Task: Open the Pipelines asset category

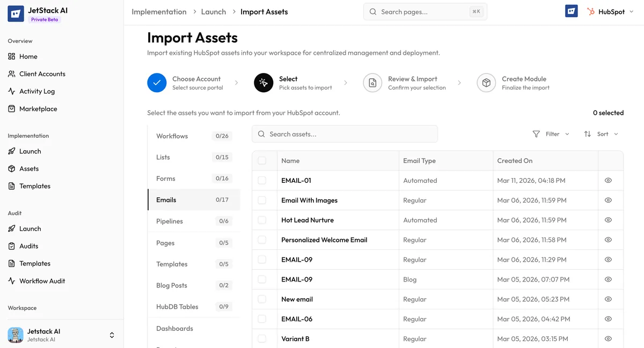Action: [x=169, y=221]
